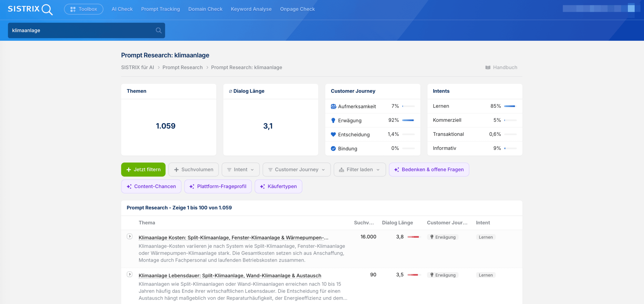Expand the Klimaanlage Lebensdauer row

pyautogui.click(x=130, y=274)
